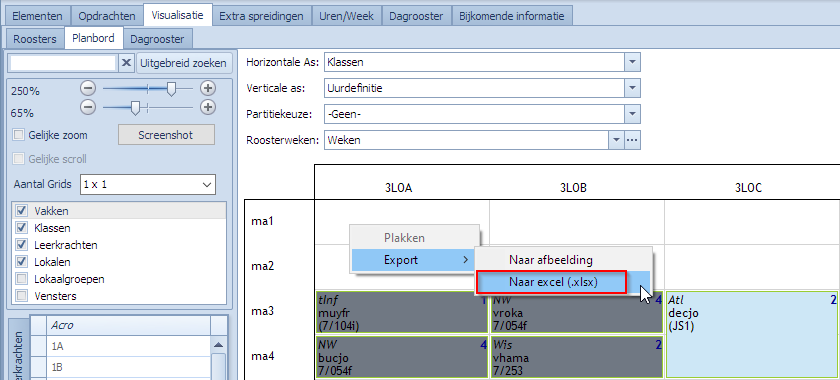Select the NW vroka lesson block
The image size is (840, 380).
pyautogui.click(x=576, y=313)
